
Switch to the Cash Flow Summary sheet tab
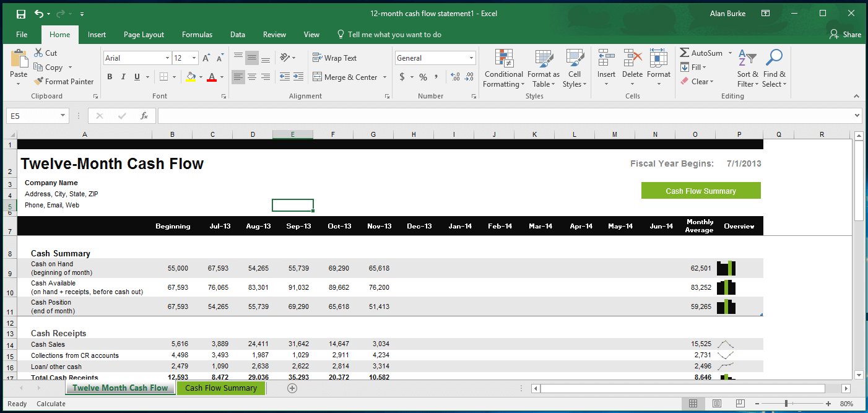[x=221, y=388]
